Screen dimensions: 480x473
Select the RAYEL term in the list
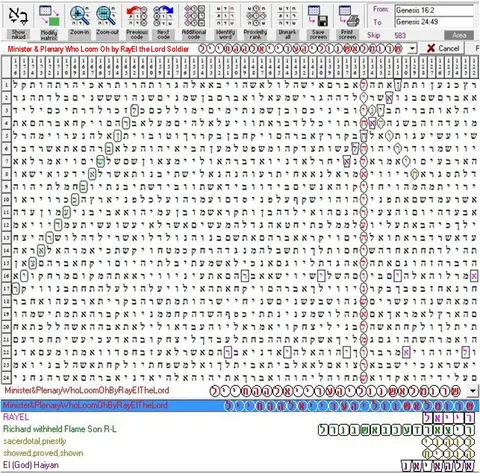(x=16, y=417)
